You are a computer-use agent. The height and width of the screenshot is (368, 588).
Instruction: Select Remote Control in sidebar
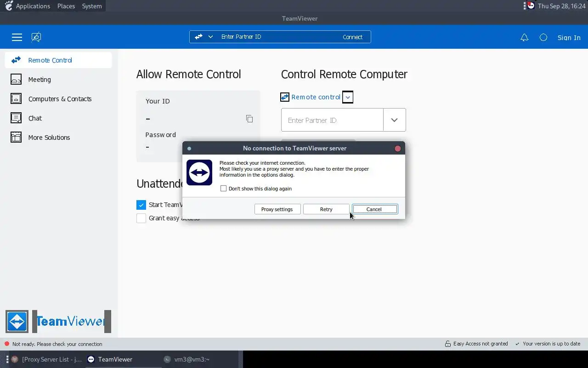coord(58,60)
